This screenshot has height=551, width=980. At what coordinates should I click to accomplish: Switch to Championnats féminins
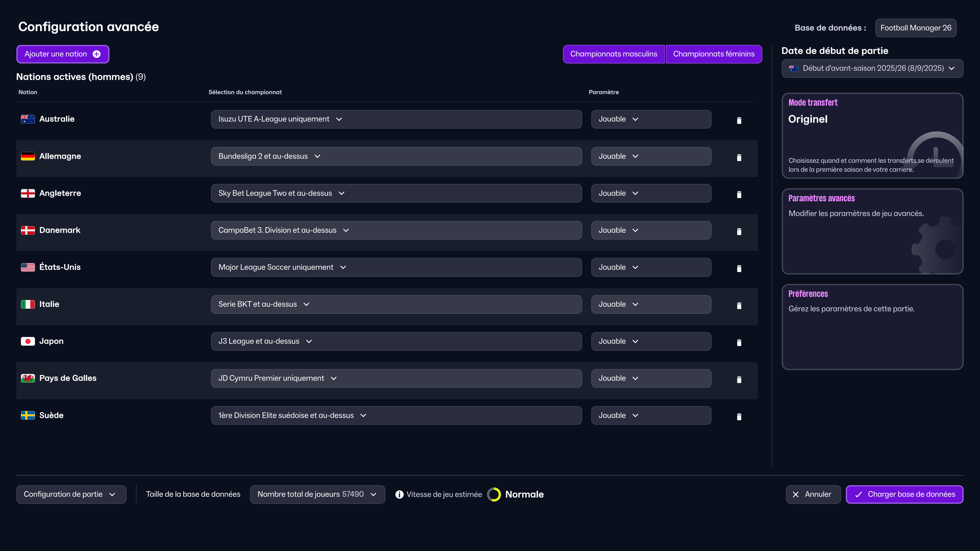pos(714,54)
